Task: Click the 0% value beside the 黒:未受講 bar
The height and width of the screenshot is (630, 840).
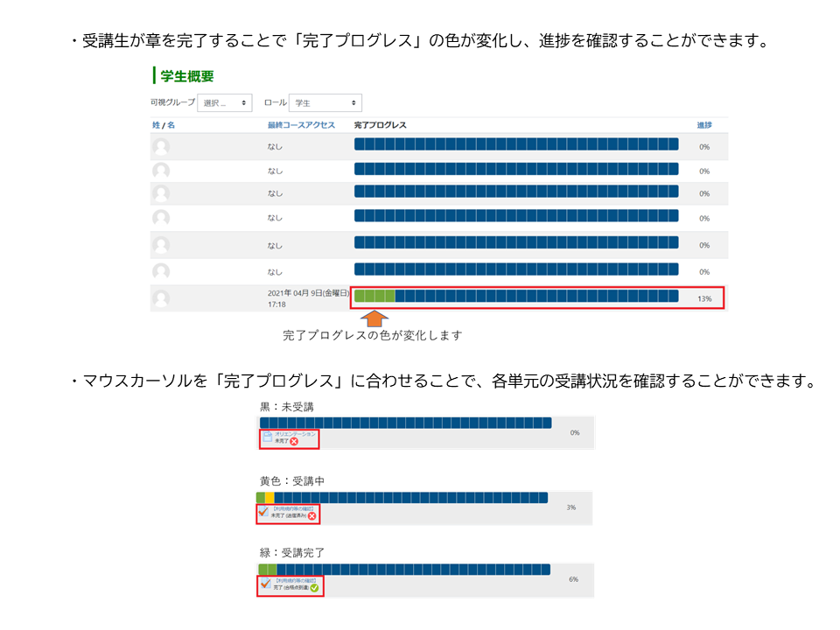Action: pyautogui.click(x=575, y=433)
